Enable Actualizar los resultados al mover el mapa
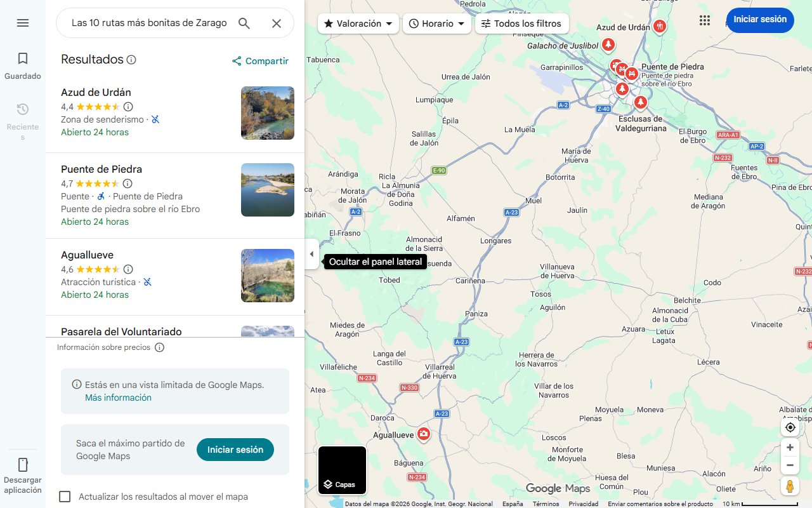Screen dimensions: 812x508 coord(65,497)
